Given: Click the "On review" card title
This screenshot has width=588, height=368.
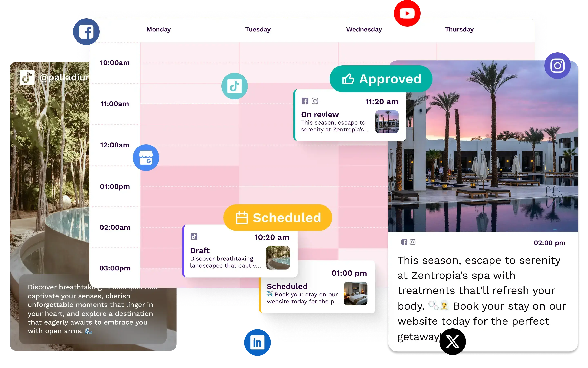Looking at the screenshot, I should (x=320, y=114).
